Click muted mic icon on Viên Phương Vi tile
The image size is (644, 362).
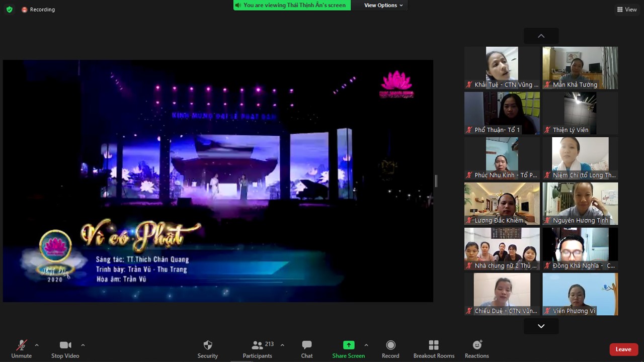(547, 311)
